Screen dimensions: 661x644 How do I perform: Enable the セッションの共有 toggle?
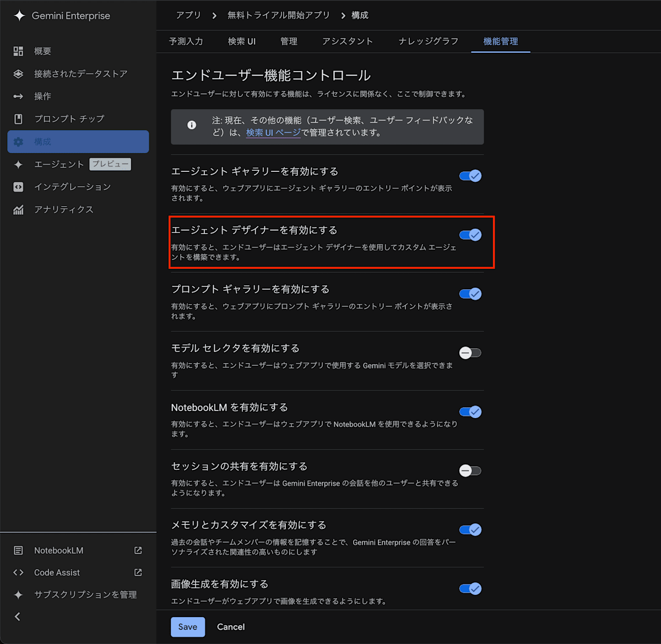pos(470,470)
